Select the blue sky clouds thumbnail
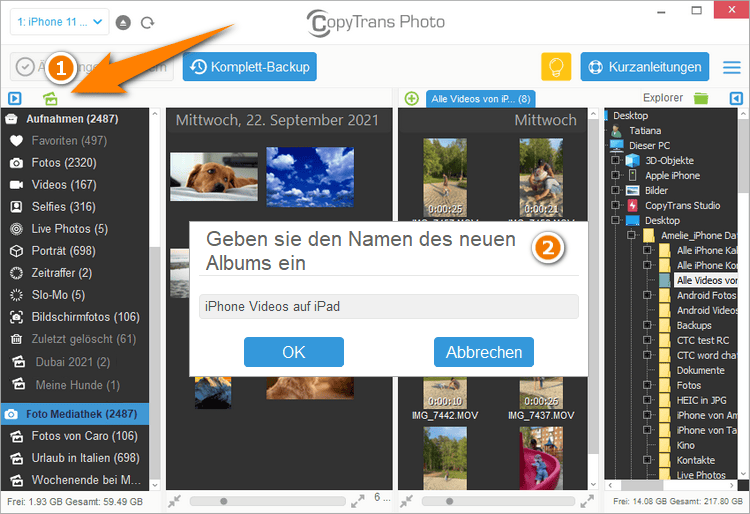The image size is (750, 514). (x=310, y=177)
